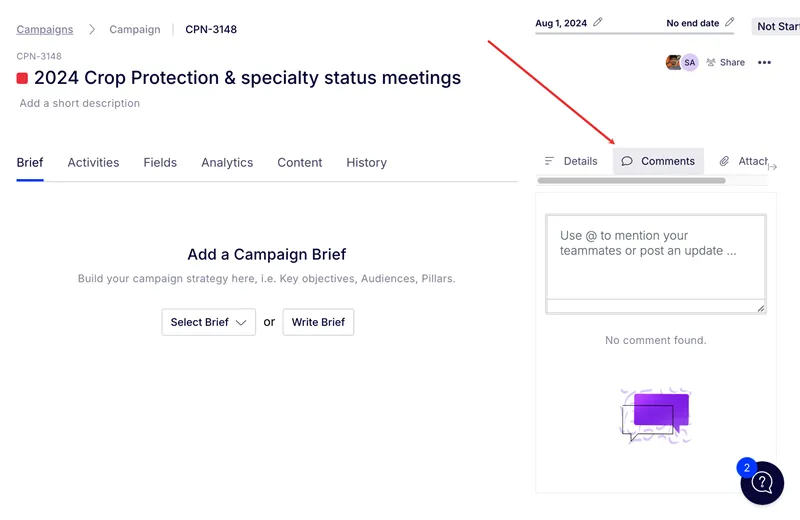Click the Write Brief button
The height and width of the screenshot is (520, 800).
pos(318,322)
